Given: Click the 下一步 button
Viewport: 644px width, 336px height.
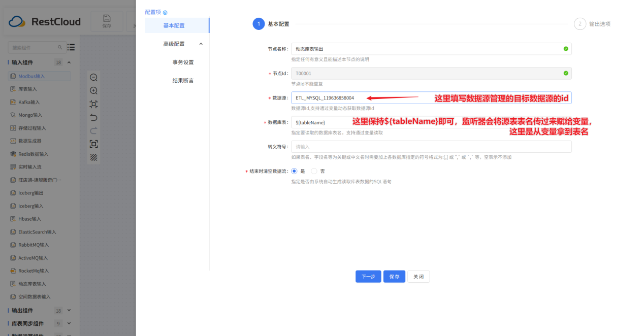Looking at the screenshot, I should point(368,276).
